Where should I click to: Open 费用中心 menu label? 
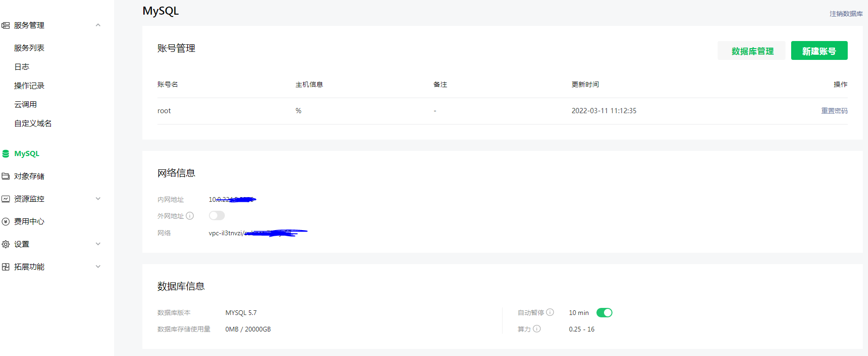pos(29,222)
